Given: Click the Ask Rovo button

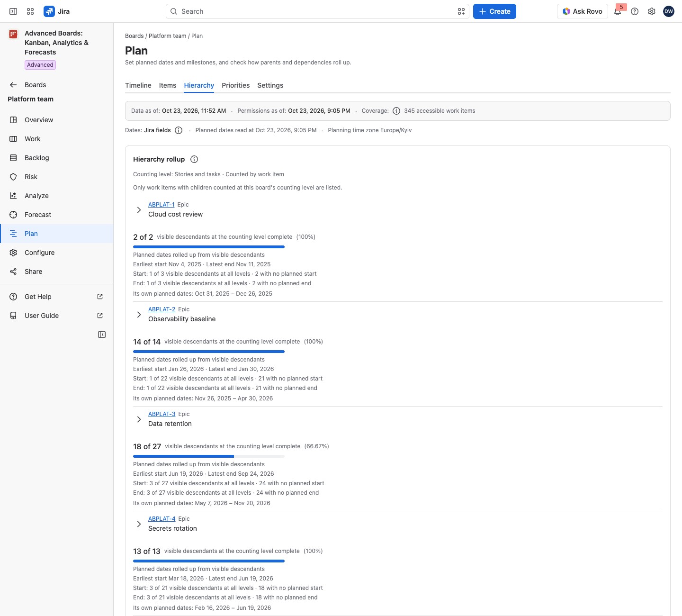Looking at the screenshot, I should click(x=583, y=11).
